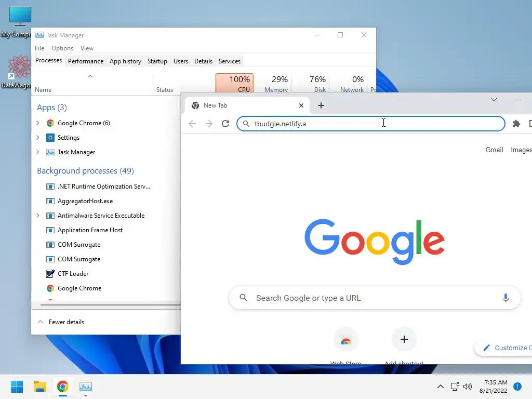
Task: Click the Chrome icon on the taskbar
Action: click(62, 387)
